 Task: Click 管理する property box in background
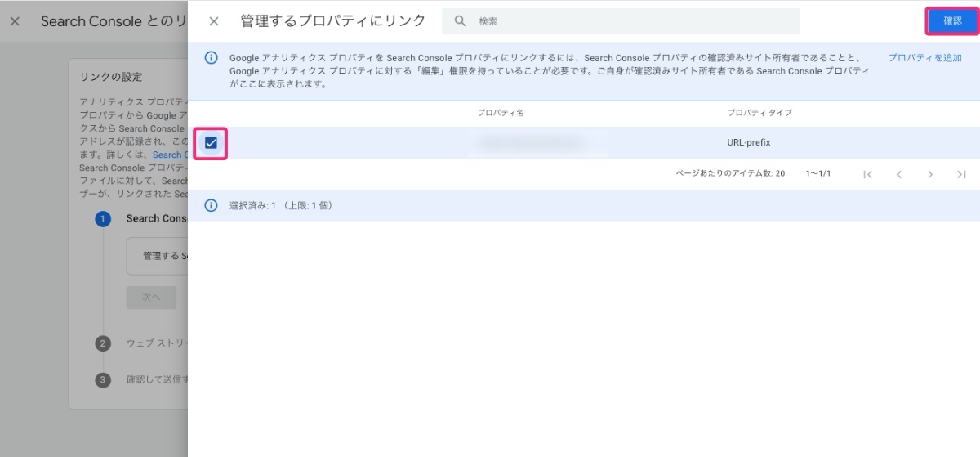click(x=157, y=256)
